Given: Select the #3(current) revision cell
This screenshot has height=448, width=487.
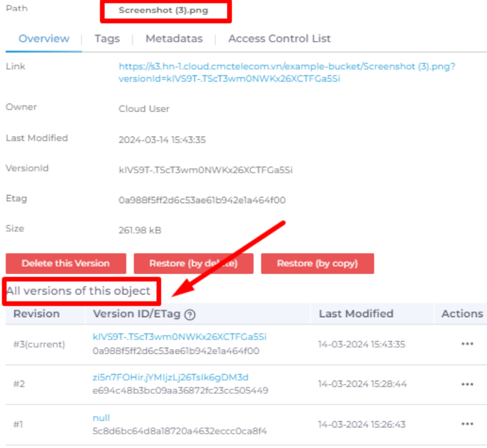Looking at the screenshot, I should click(39, 344).
